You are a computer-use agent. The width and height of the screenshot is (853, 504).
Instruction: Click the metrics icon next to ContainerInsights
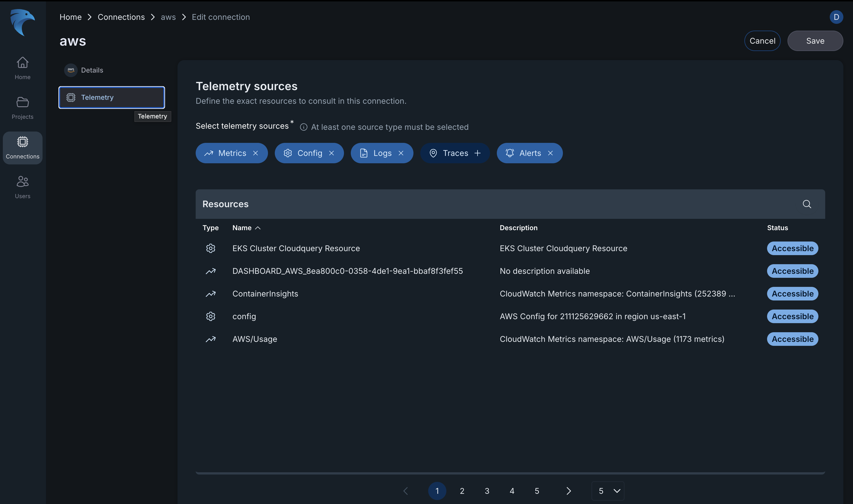click(211, 293)
